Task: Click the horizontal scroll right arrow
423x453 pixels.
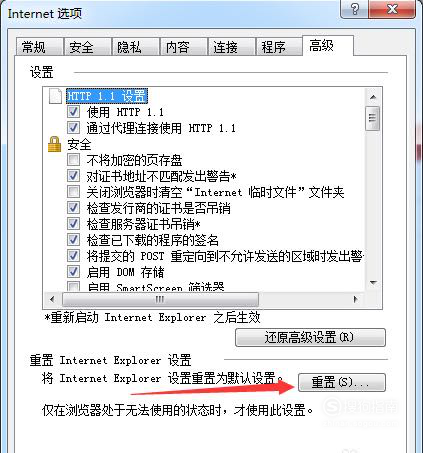Action: pos(356,299)
